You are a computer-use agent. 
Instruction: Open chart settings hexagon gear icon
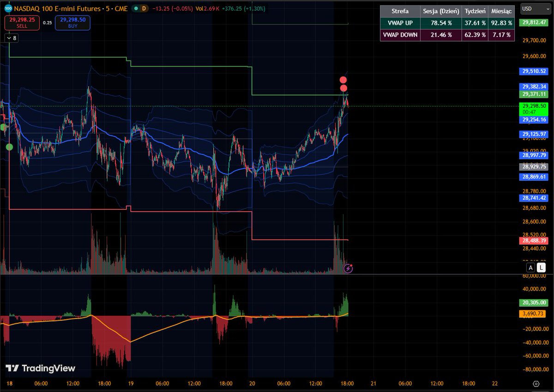536,383
